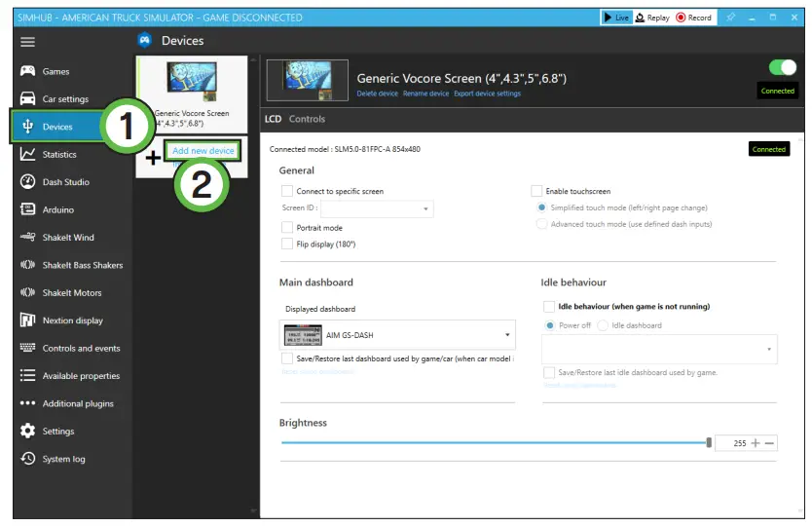The image size is (812, 527).
Task: Click the Available properties list icon
Action: pos(27,375)
